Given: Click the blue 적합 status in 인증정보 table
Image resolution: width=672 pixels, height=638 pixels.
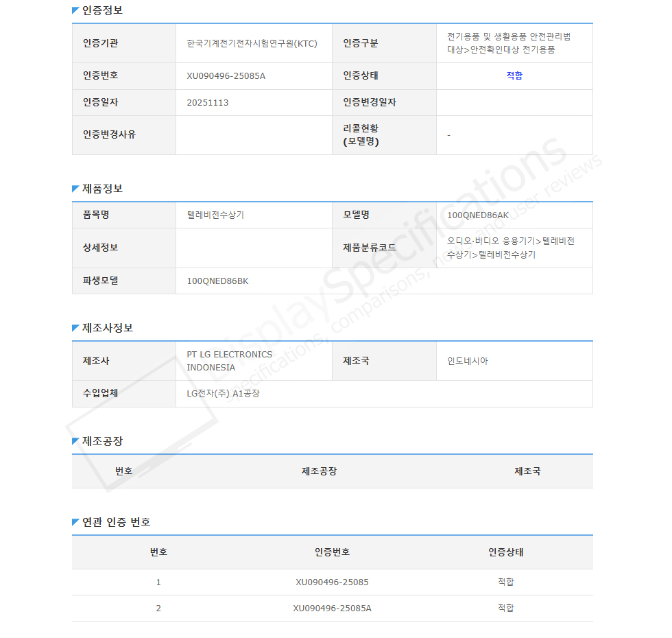Looking at the screenshot, I should [514, 76].
